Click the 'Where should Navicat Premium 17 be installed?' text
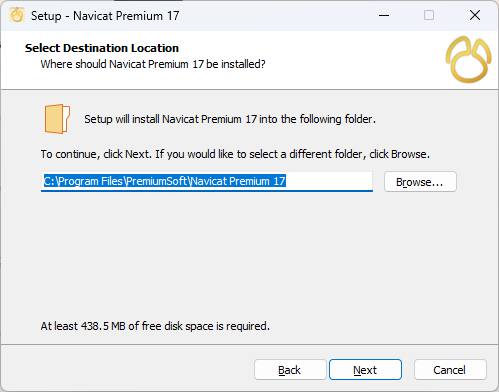This screenshot has width=499, height=392. pos(153,64)
